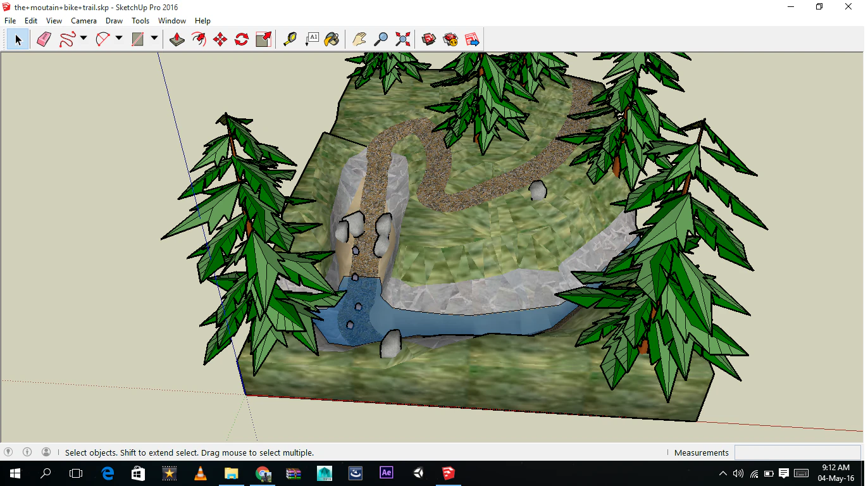This screenshot has height=486, width=868.
Task: Select the Text label tool
Action: pyautogui.click(x=312, y=40)
